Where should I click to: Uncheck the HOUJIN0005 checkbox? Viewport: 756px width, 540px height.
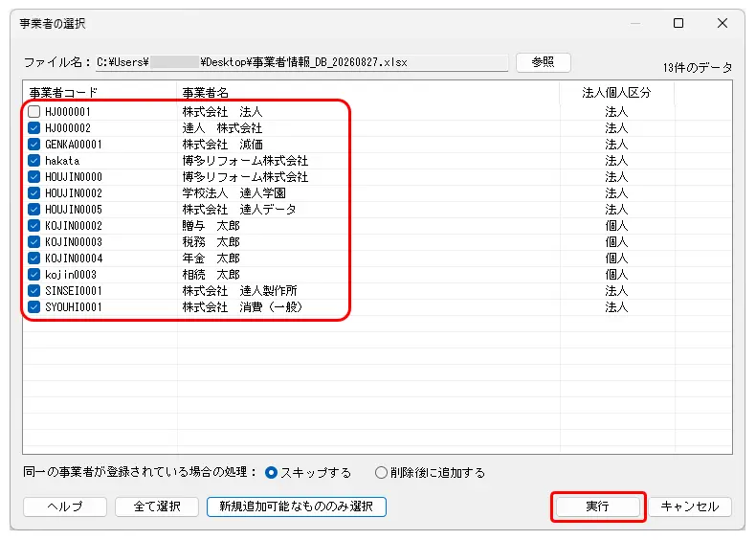coord(33,210)
